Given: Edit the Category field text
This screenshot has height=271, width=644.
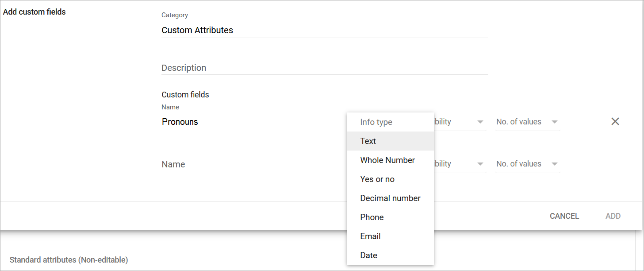Looking at the screenshot, I should pos(324,30).
